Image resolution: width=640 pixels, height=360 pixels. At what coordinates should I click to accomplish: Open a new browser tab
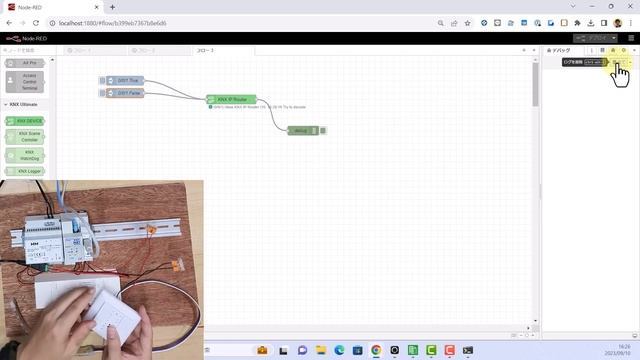click(x=112, y=7)
